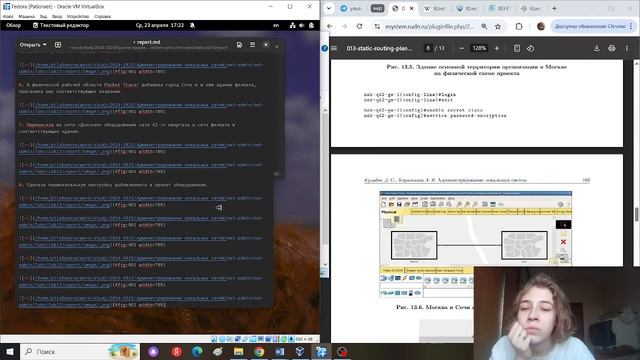Click fit to page icon in PDF viewer
Image resolution: width=640 pixels, height=360 pixels.
pyautogui.click(x=517, y=48)
